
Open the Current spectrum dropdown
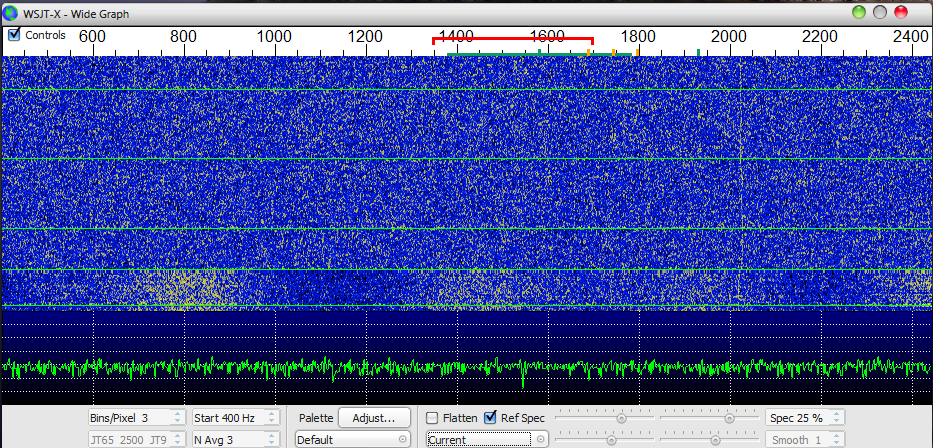click(x=486, y=439)
